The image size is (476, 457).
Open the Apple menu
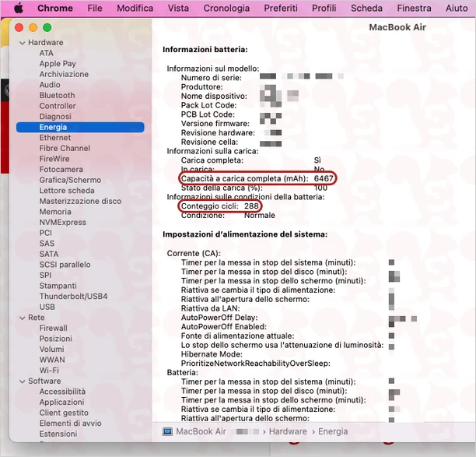tap(19, 9)
